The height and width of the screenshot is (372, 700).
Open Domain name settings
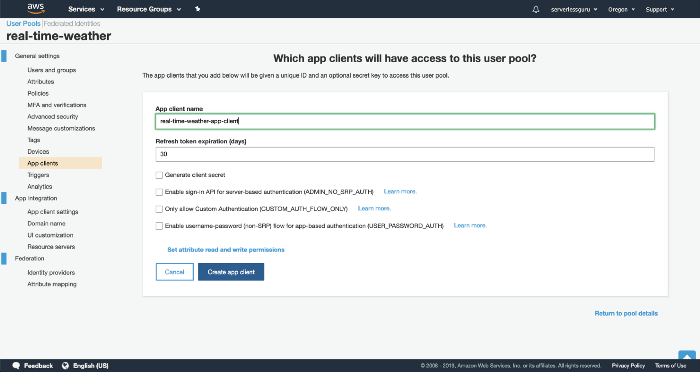[46, 223]
